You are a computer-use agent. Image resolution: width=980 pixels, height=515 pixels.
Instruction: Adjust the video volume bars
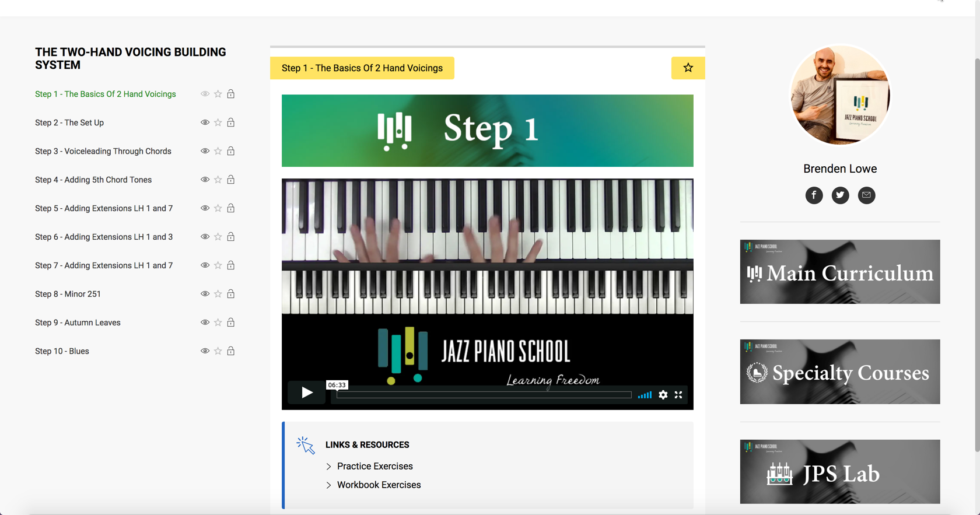(645, 395)
